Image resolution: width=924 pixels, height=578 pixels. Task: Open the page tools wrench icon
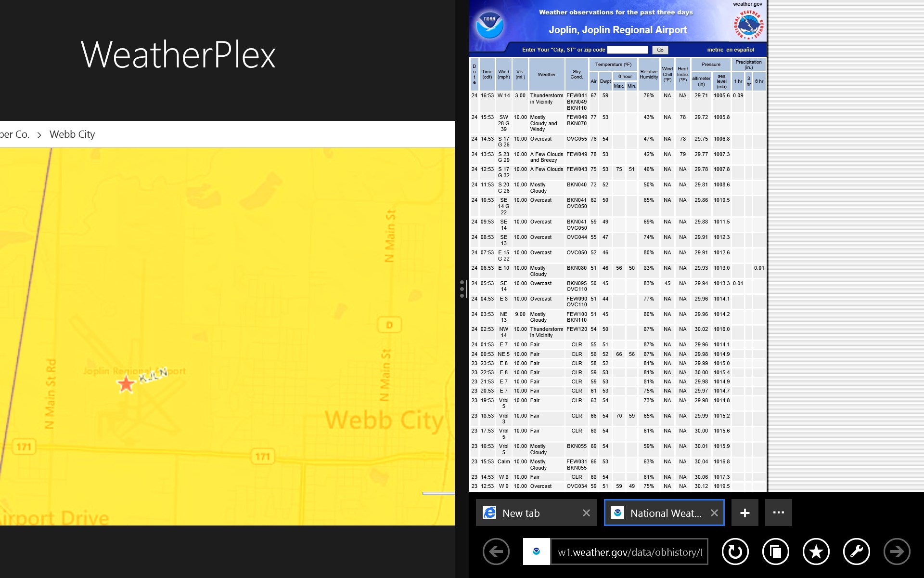(x=856, y=552)
